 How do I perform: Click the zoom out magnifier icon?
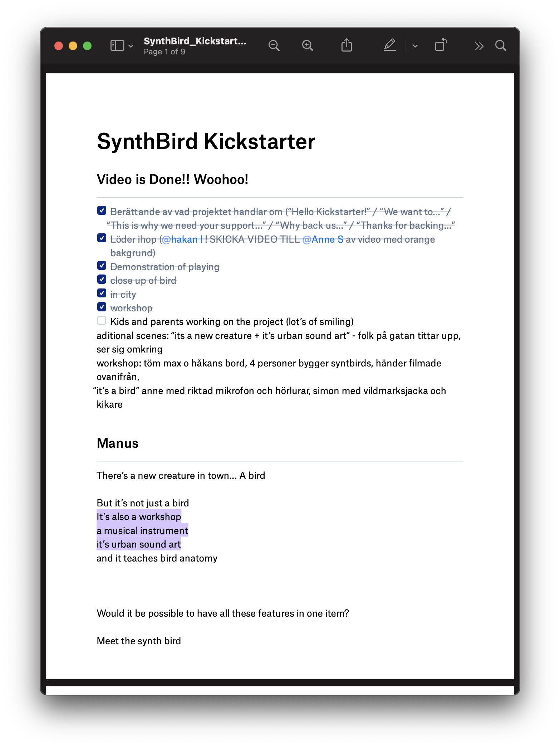pos(274,46)
